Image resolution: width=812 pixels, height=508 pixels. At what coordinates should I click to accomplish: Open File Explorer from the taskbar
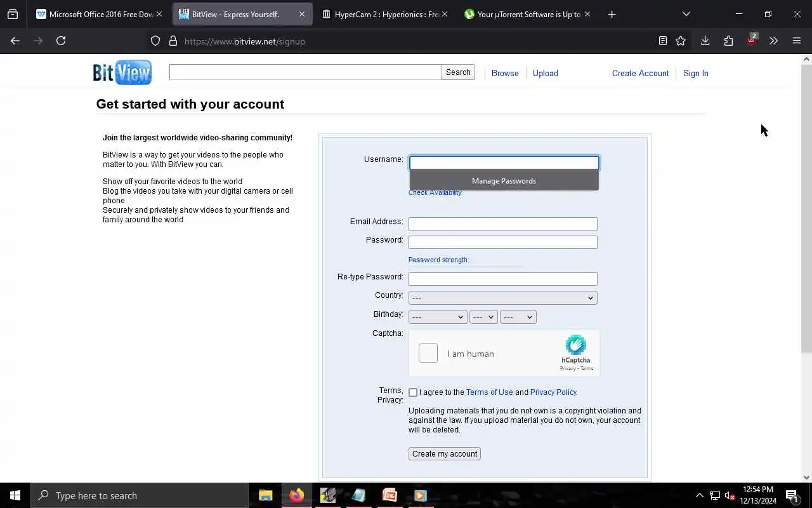(266, 495)
